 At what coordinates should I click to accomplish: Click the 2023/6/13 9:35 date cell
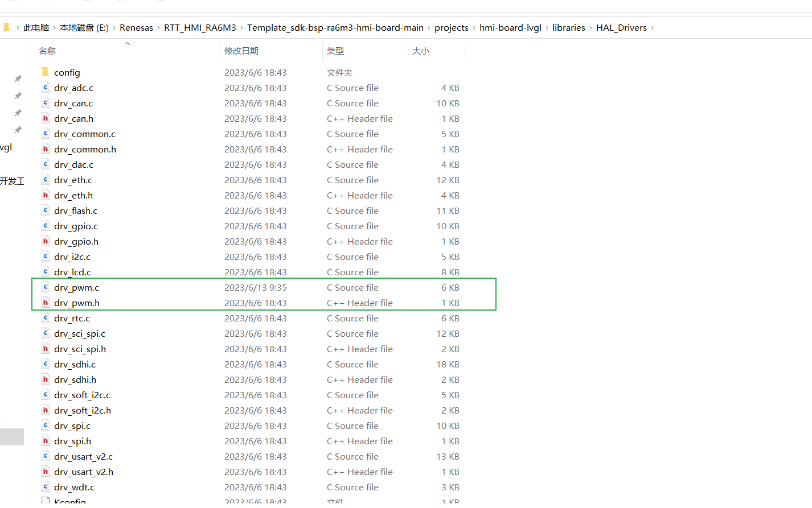click(x=256, y=287)
